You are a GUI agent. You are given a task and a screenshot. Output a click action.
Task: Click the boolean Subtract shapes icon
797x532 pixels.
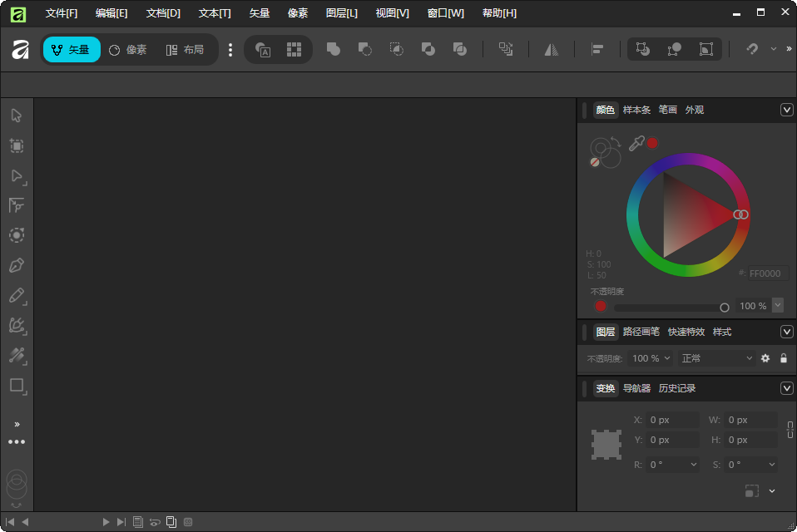365,49
